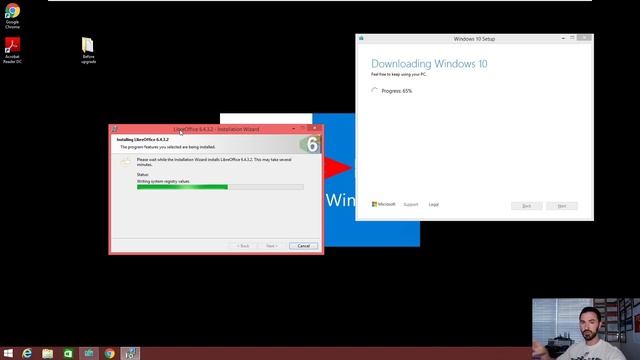Click the installer package icon beside wait text
This screenshot has width=640, height=360.
pos(125,162)
